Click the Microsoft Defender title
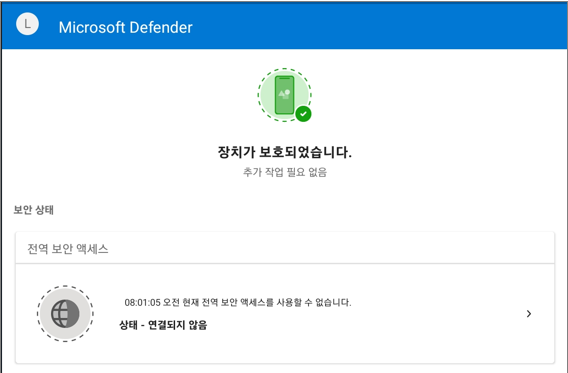The width and height of the screenshot is (568, 373). click(125, 28)
